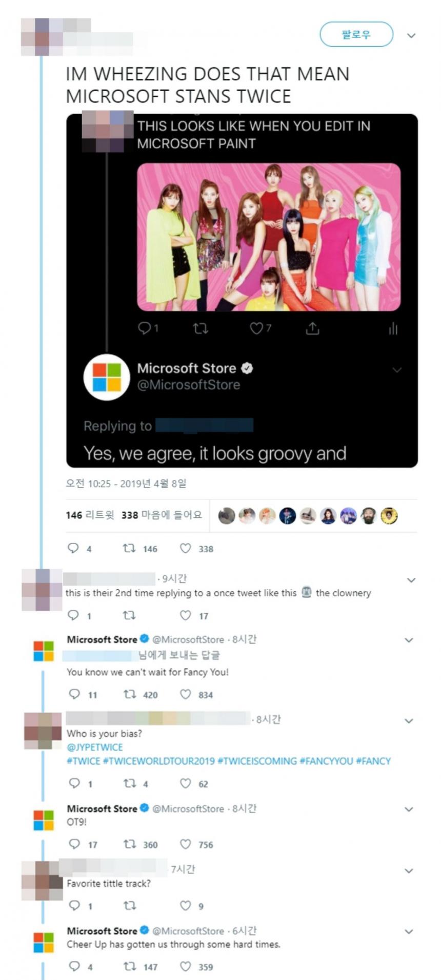This screenshot has width=441, height=980.
Task: Reply to the 'Cheer Up' tweet
Action: [74, 967]
